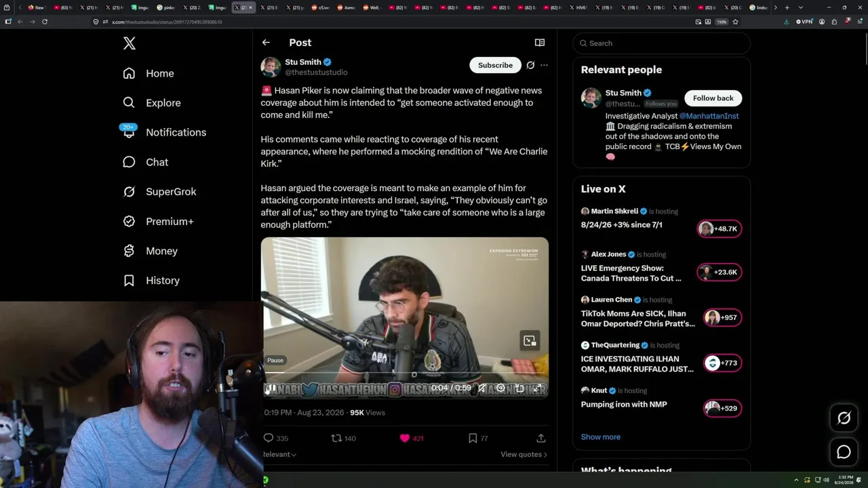Go back using the Post back arrow
868x488 pixels.
pyautogui.click(x=266, y=43)
